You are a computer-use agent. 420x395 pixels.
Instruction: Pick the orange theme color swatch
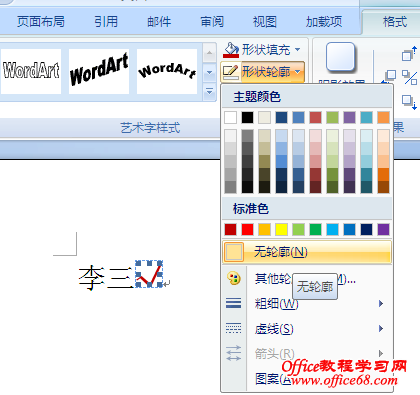click(383, 117)
